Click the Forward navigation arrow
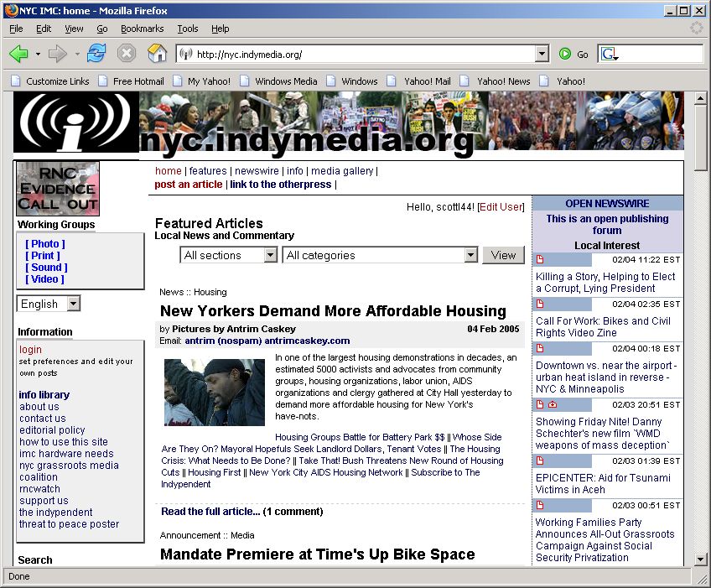The height and width of the screenshot is (588, 711). point(57,54)
